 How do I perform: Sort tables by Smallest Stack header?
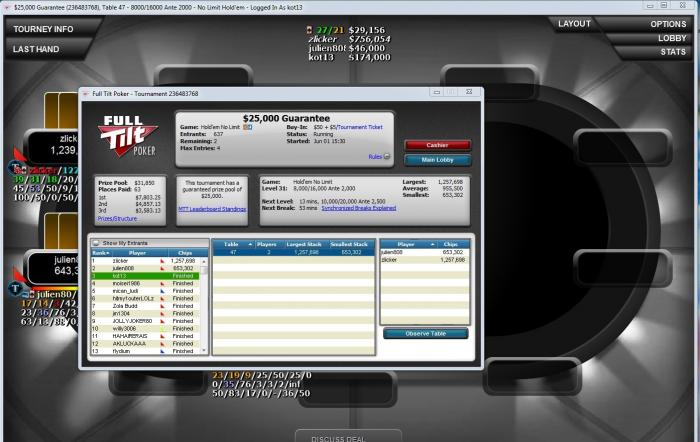[349, 244]
